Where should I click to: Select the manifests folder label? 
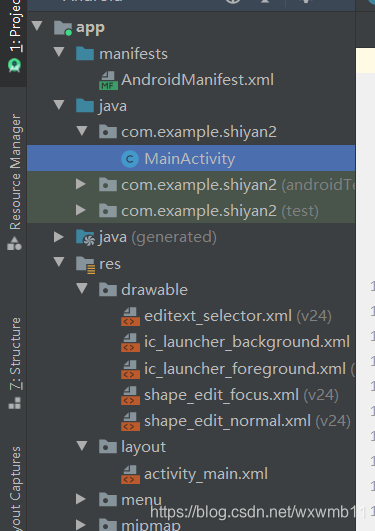[x=133, y=54]
